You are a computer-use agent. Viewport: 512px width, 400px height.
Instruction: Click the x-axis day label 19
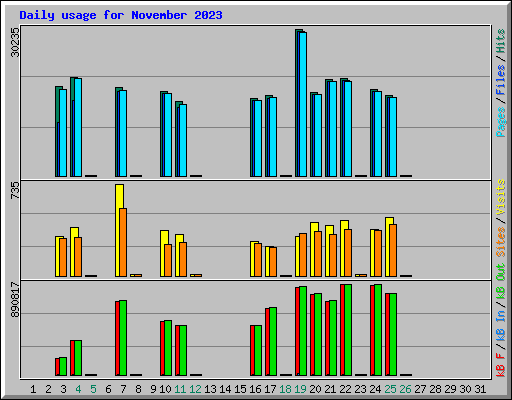[300, 389]
